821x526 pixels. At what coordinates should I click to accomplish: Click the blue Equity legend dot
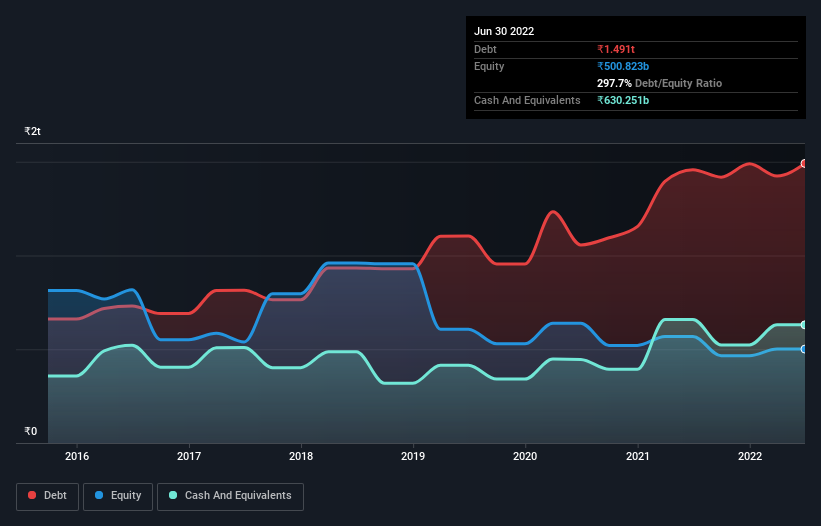(99, 495)
